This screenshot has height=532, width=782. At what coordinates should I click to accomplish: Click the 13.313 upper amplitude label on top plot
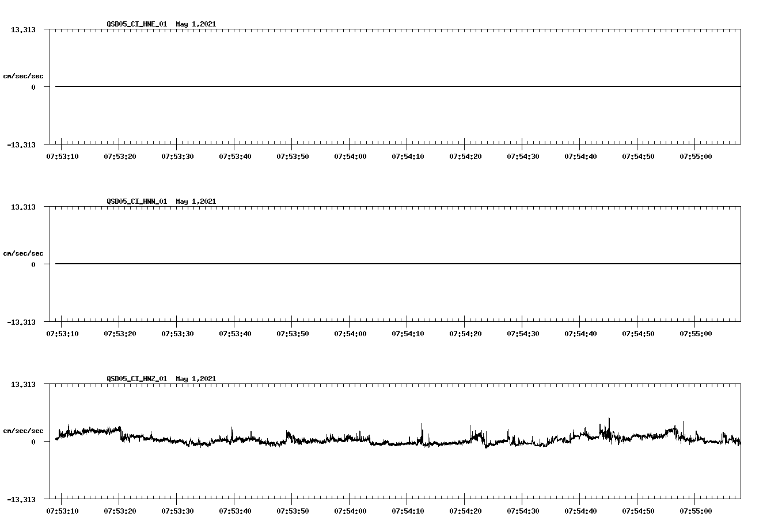coord(22,29)
